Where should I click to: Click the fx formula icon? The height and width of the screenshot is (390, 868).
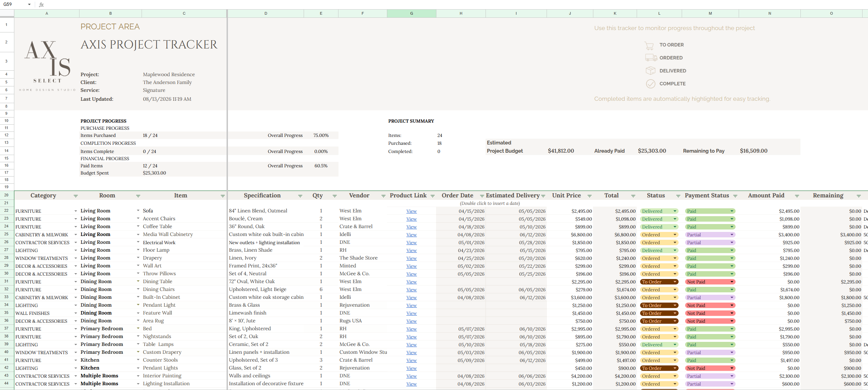tap(41, 4)
